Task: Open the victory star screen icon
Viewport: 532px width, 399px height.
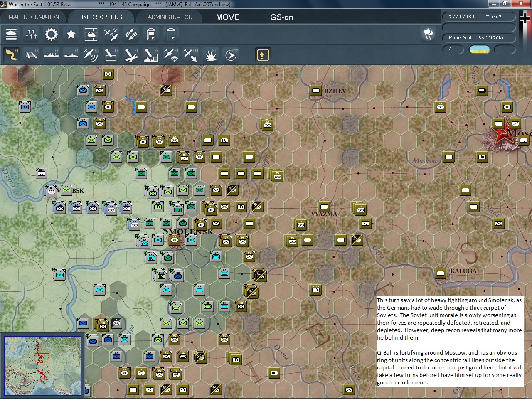Action: (71, 34)
